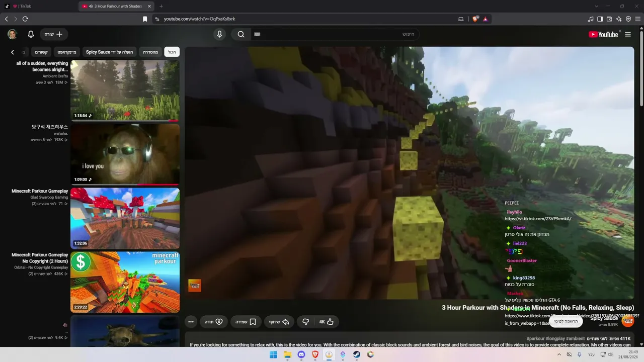The width and height of the screenshot is (644, 362).
Task: Open File Explorer from the taskbar
Action: pyautogui.click(x=287, y=354)
